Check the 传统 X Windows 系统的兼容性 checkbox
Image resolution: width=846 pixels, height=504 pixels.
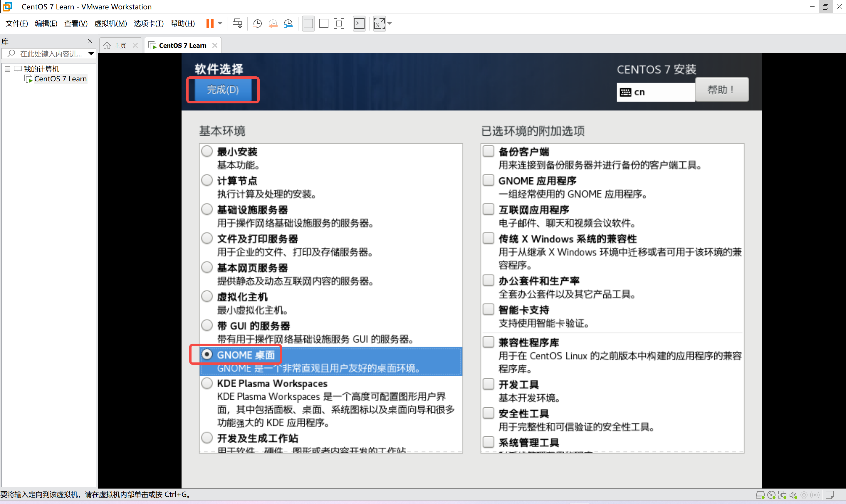click(x=489, y=238)
